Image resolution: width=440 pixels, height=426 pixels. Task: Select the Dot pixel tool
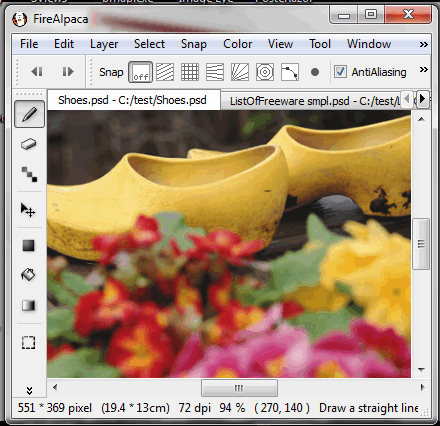click(x=29, y=174)
